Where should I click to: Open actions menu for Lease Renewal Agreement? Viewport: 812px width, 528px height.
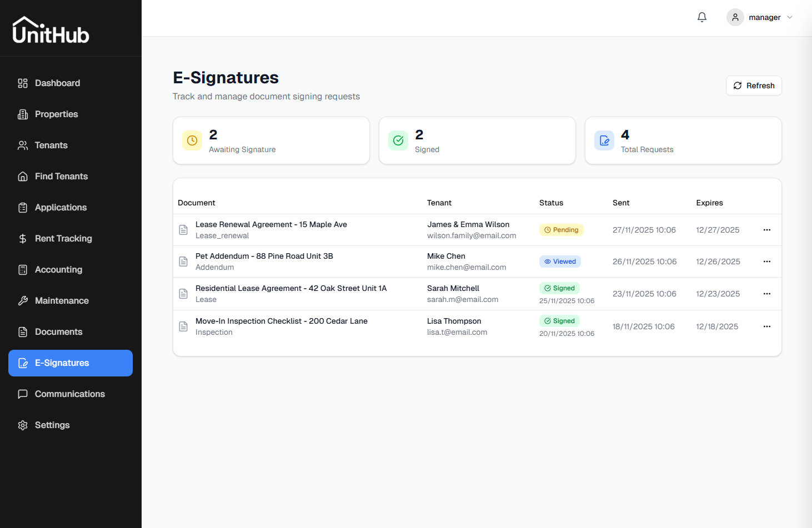click(767, 230)
